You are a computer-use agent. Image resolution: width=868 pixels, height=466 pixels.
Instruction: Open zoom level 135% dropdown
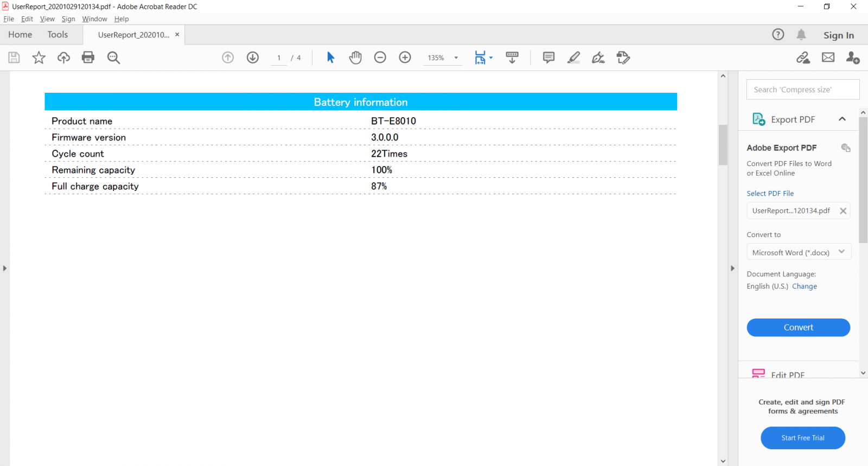[456, 58]
